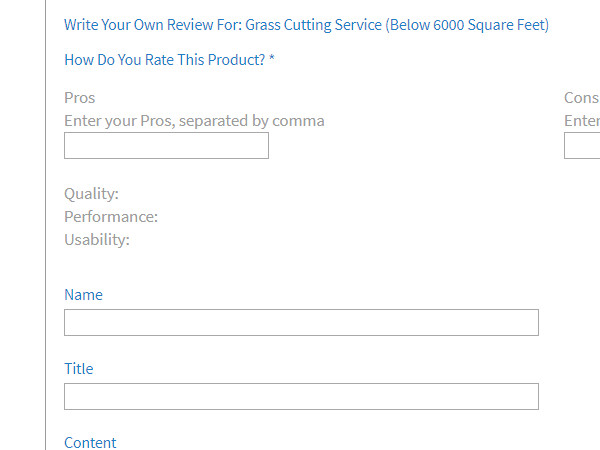Click the Pros input field
Viewport: 600px width, 450px height.
166,146
